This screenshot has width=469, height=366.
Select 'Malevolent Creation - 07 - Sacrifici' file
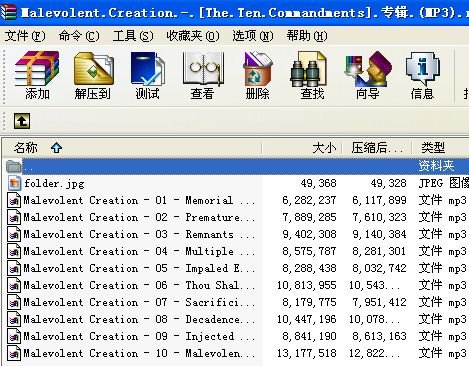(x=139, y=302)
